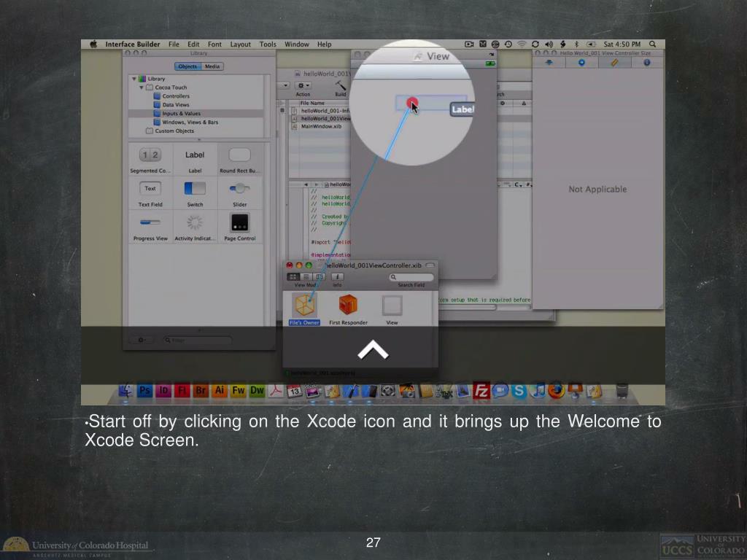Image resolution: width=747 pixels, height=560 pixels.
Task: Pick the Round Rect Button object
Action: point(239,160)
